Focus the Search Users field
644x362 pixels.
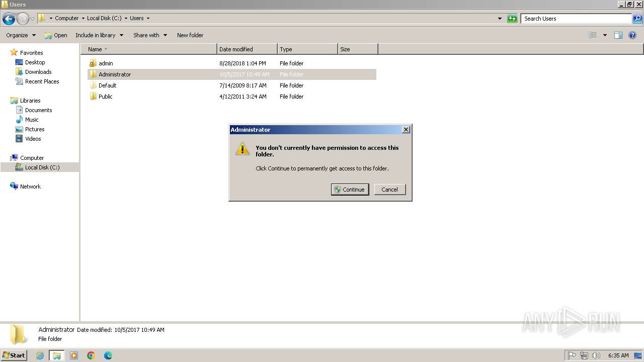pos(577,19)
